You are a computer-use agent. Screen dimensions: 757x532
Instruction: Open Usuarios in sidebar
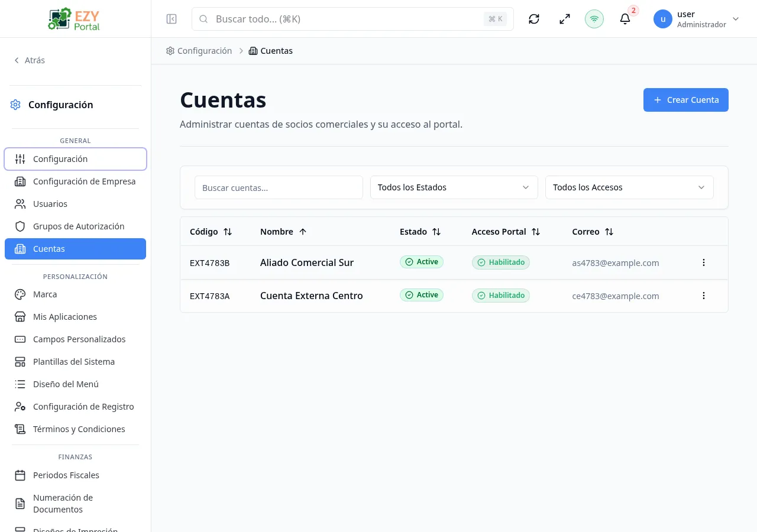(75, 204)
